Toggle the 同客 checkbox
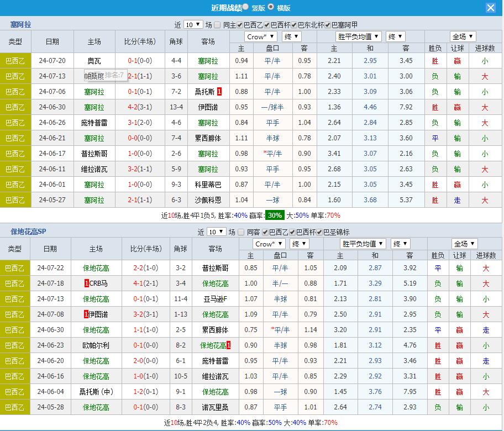Screen dimensions: 504x431 click(x=240, y=232)
